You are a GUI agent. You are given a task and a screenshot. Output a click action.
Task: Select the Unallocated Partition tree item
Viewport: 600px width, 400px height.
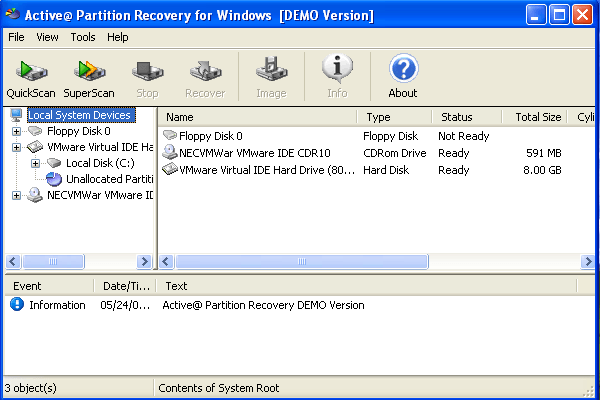[109, 179]
